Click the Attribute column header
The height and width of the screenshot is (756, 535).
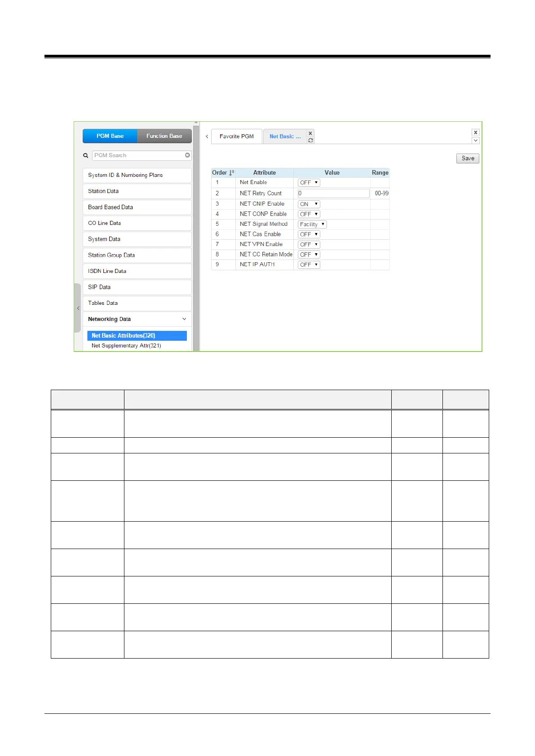pos(265,173)
